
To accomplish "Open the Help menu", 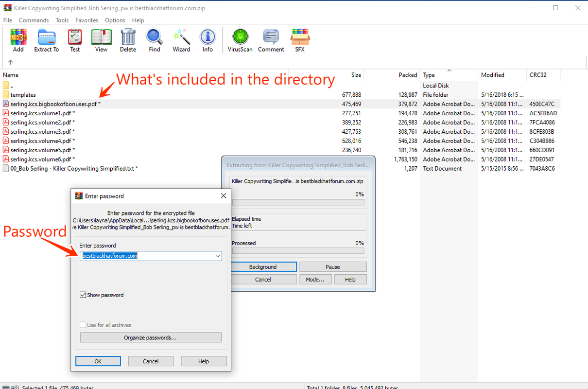I will 138,20.
